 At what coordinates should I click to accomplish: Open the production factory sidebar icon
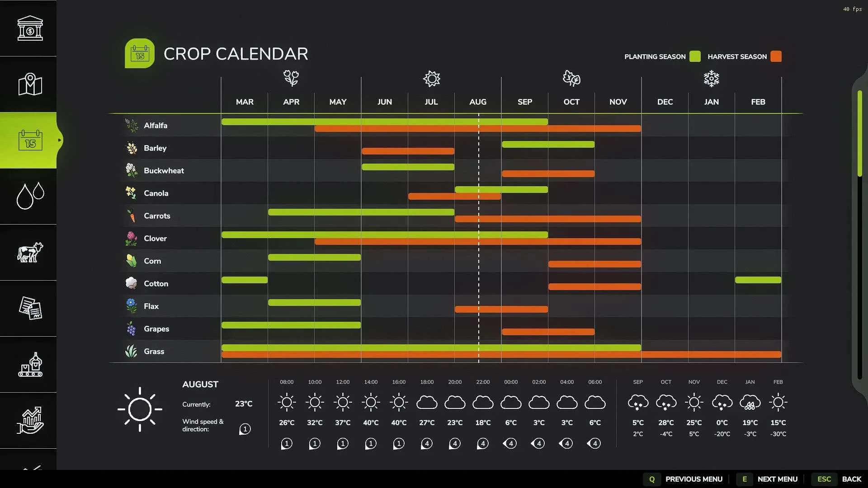[30, 364]
